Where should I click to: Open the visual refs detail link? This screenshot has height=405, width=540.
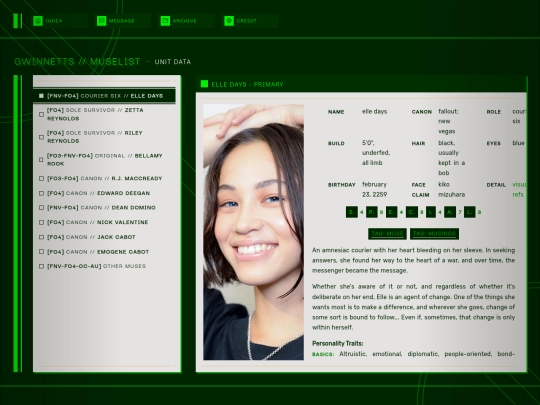(x=518, y=189)
